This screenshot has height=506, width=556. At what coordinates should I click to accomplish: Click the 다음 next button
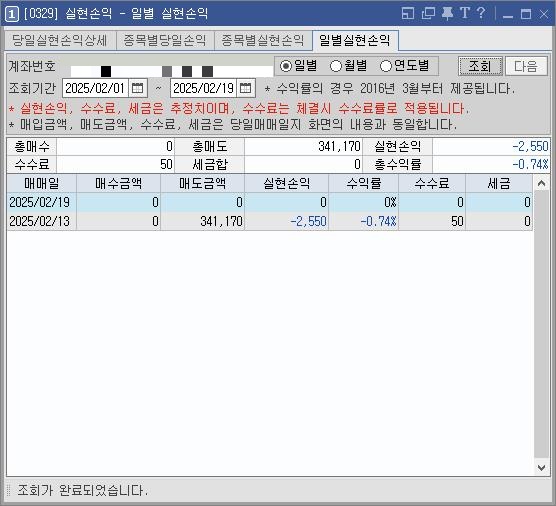click(526, 66)
